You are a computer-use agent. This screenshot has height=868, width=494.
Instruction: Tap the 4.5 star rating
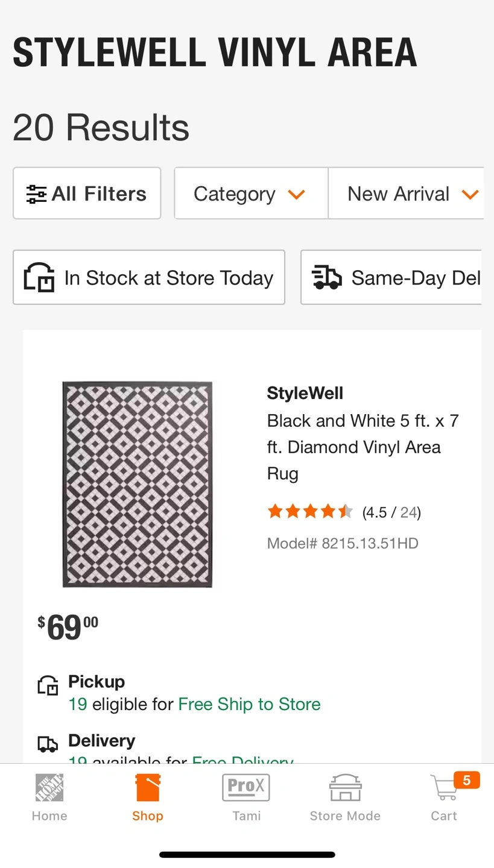pyautogui.click(x=310, y=512)
